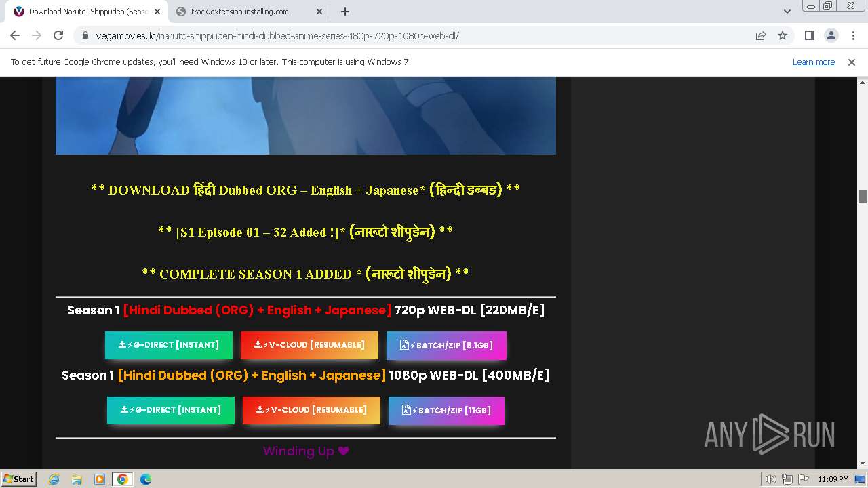Click scrollbar down arrow
Viewport: 868px width, 488px height.
tap(863, 464)
